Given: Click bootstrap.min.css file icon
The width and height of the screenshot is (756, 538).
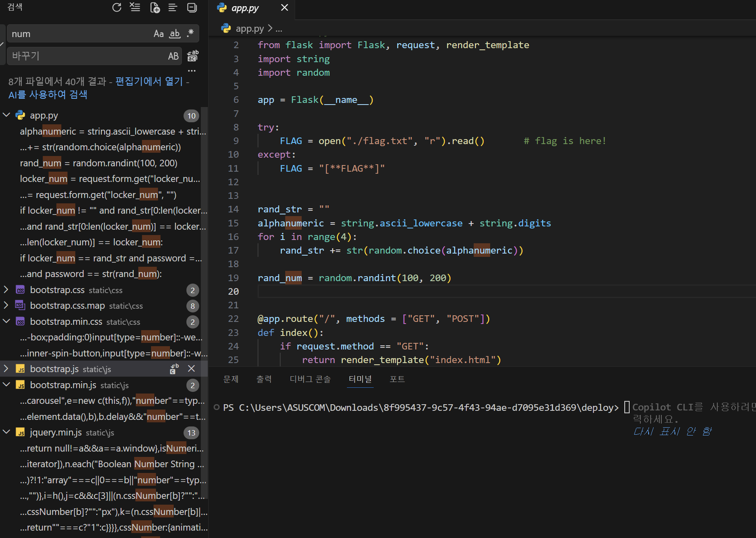Looking at the screenshot, I should 20,321.
